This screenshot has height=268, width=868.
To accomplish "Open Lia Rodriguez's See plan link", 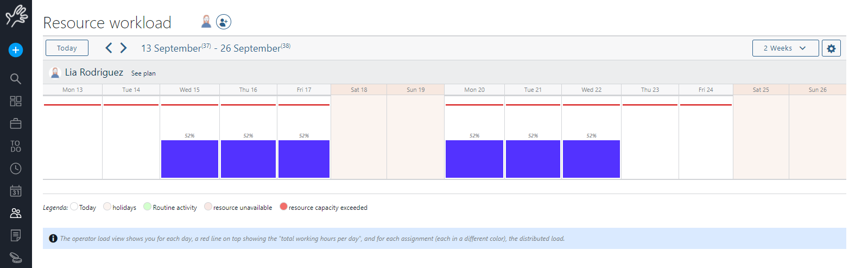I will pyautogui.click(x=143, y=73).
